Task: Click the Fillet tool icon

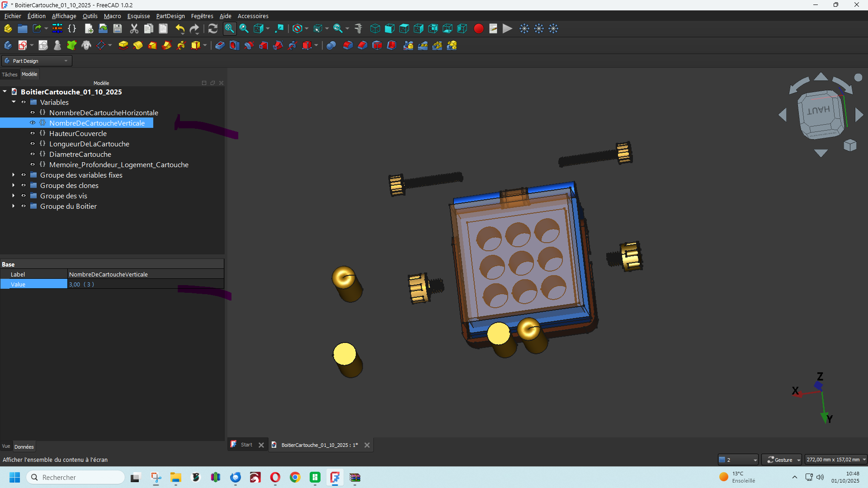Action: point(348,45)
